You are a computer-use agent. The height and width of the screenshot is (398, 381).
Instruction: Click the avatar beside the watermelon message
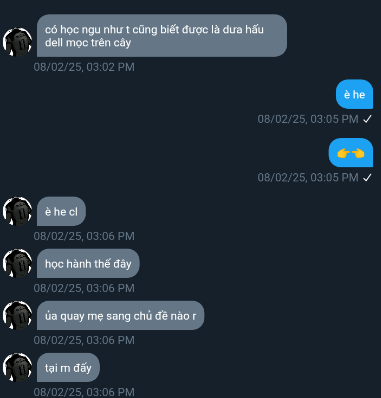17,42
